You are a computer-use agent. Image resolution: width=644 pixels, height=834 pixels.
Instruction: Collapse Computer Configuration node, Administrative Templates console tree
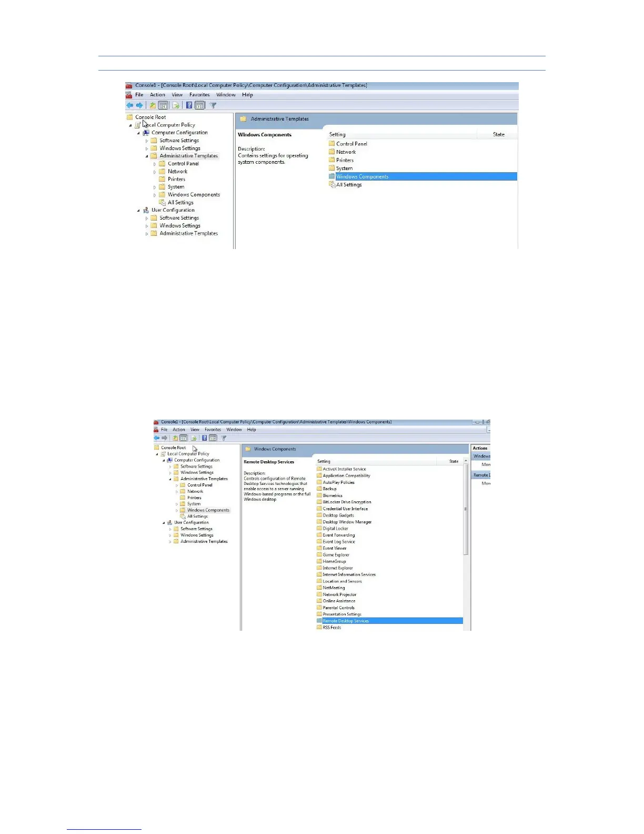(x=138, y=133)
